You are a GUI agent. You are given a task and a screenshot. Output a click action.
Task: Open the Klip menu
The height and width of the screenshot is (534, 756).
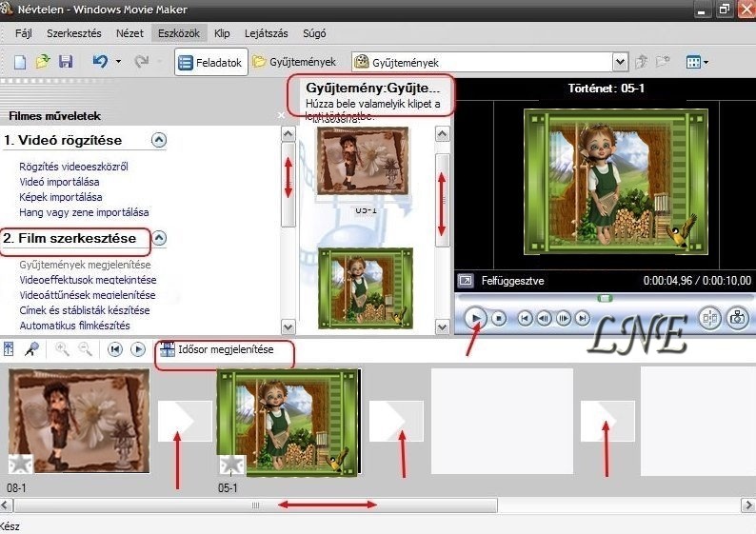click(222, 33)
